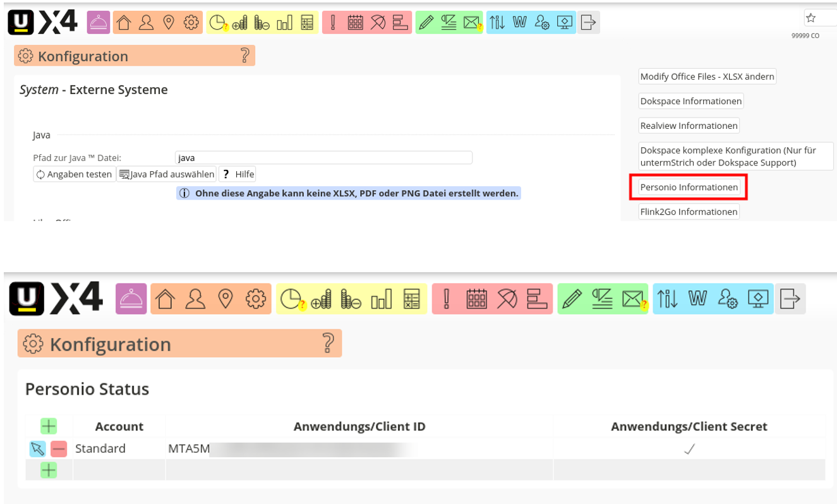Image resolution: width=837 pixels, height=504 pixels.
Task: Click the star favorite icon
Action: (x=811, y=18)
